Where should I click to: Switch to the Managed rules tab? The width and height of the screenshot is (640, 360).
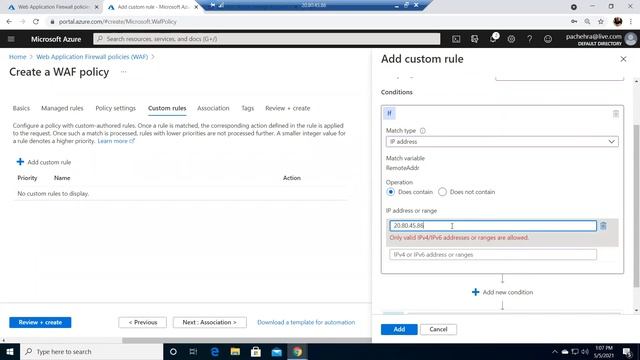point(62,108)
